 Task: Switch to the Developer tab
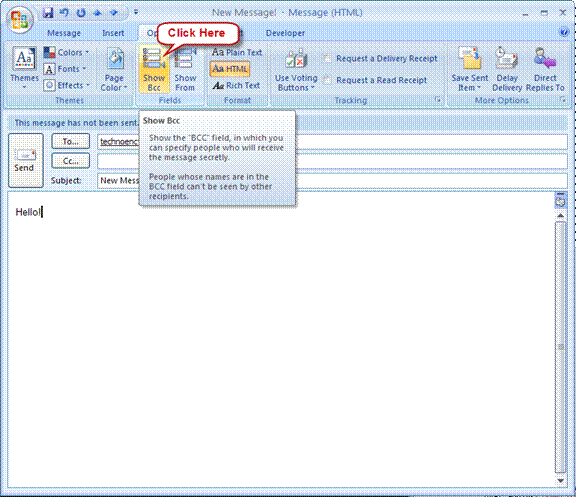[285, 33]
